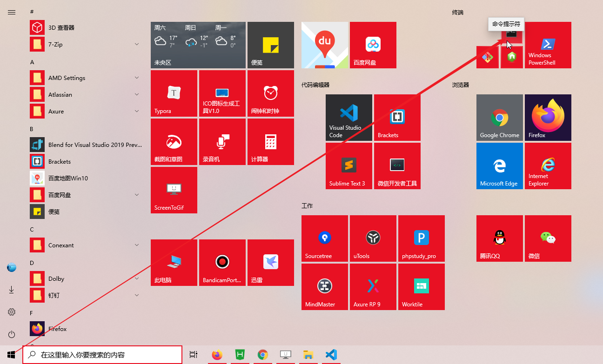
Task: Open the Windows PowerShell tile
Action: click(548, 45)
